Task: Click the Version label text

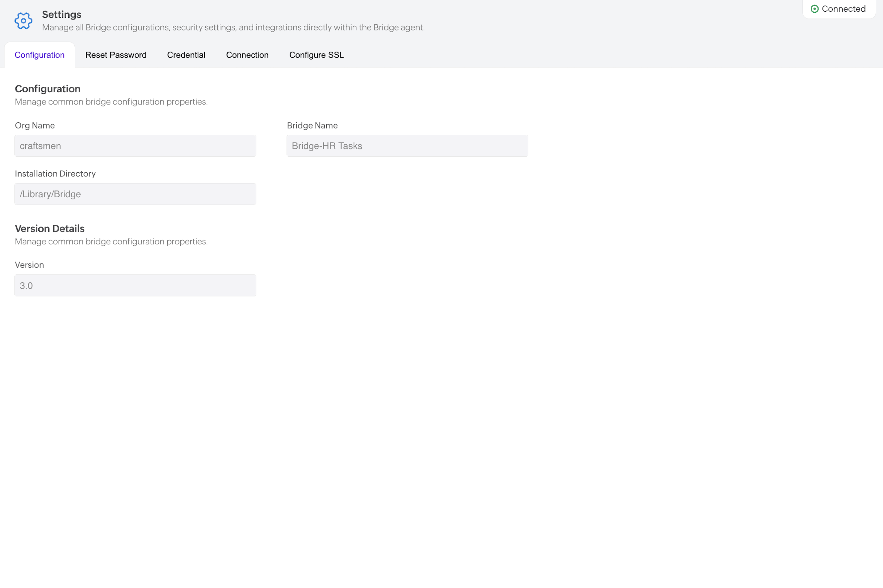Action: click(x=29, y=265)
